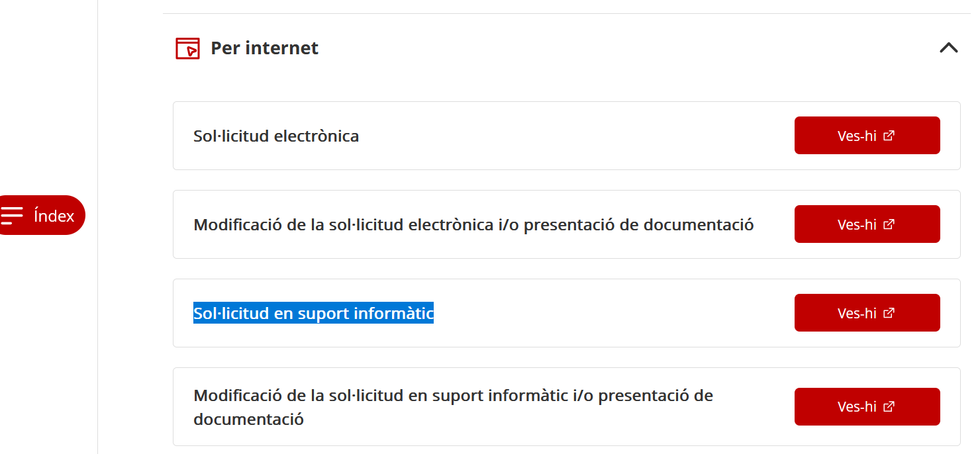Click Modificació de la sol·licitud en suport informàtic title
980x454 pixels.
[x=453, y=396]
